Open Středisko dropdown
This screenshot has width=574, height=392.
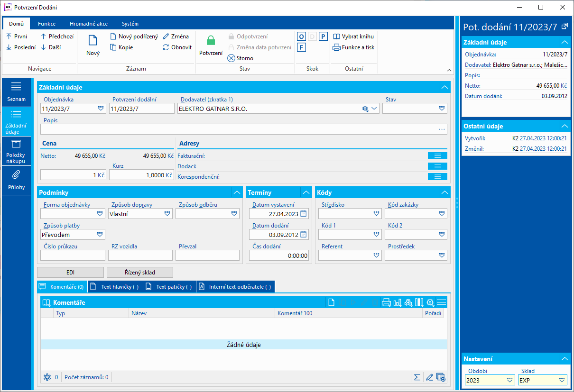pos(377,214)
